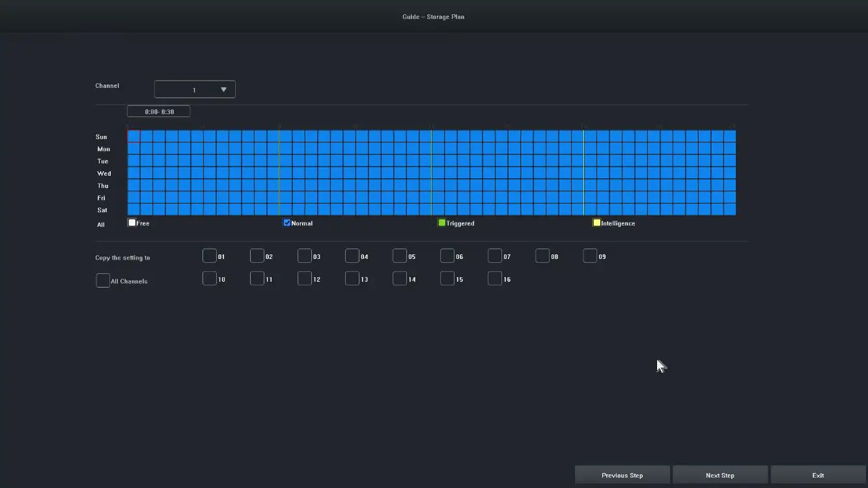Click the All label below the schedule
Screen dimensions: 868x488
click(x=101, y=224)
